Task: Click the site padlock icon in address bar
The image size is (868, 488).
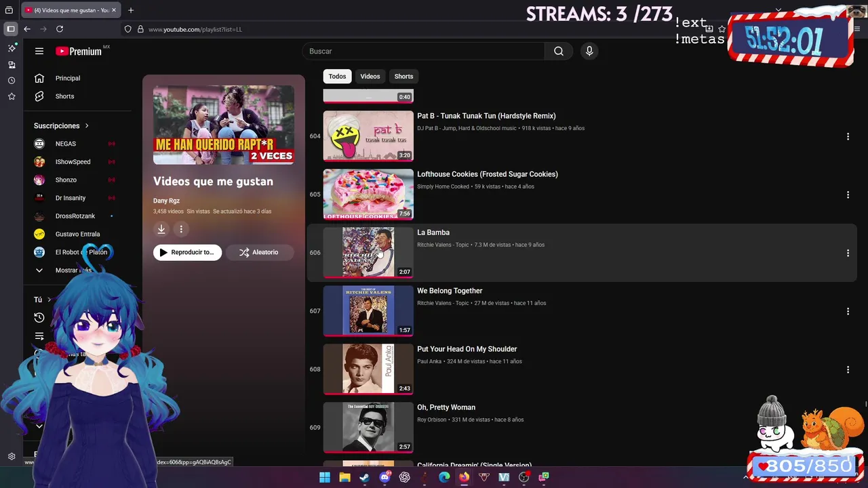Action: click(x=140, y=29)
